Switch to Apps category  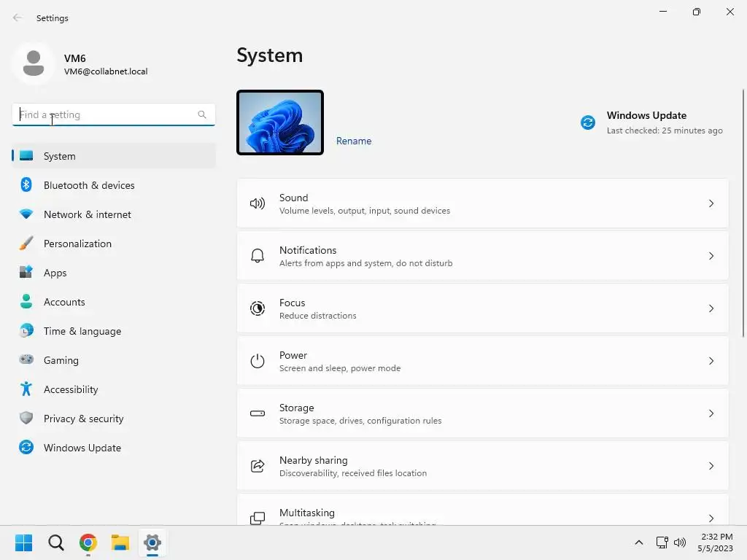click(114, 273)
